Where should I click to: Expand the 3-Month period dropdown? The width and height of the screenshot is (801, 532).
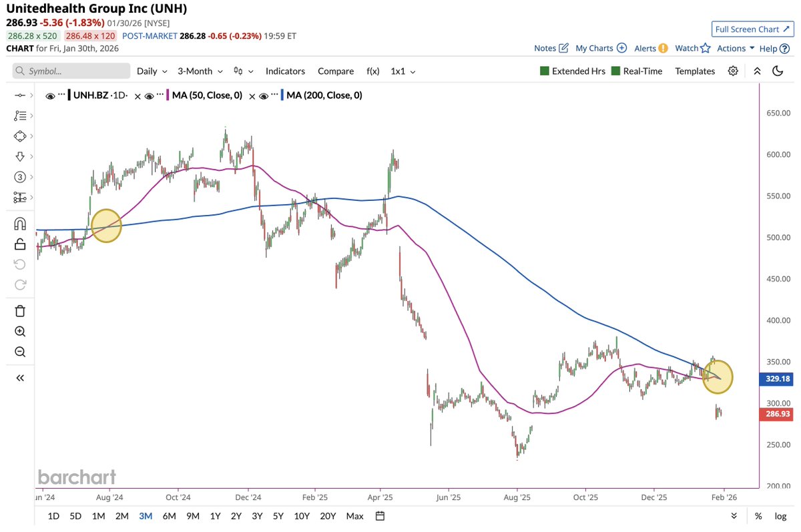click(x=200, y=71)
